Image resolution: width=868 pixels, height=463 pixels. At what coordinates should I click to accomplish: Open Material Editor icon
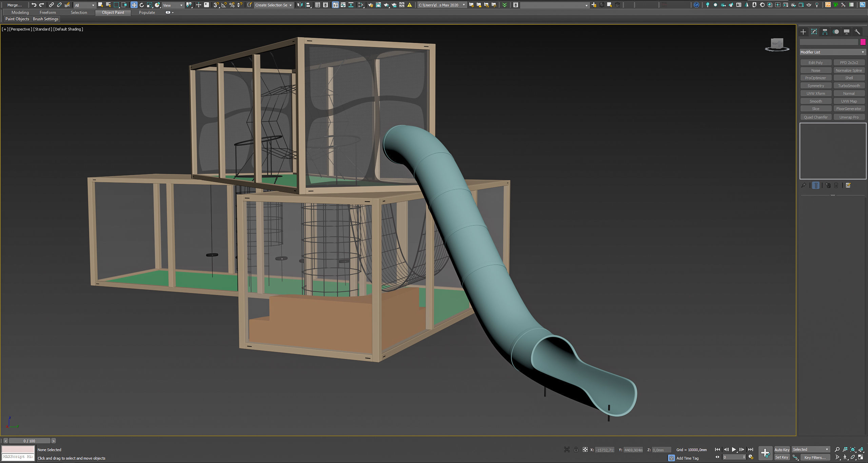[x=361, y=5]
